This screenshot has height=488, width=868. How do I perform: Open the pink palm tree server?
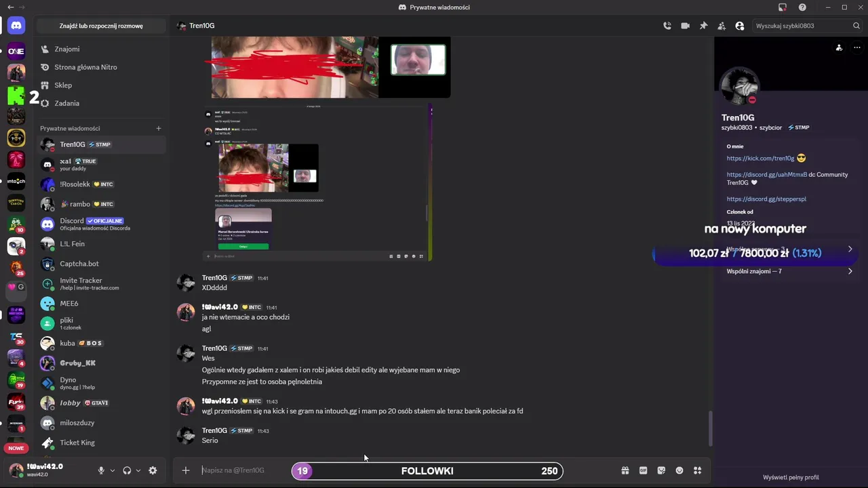16,160
